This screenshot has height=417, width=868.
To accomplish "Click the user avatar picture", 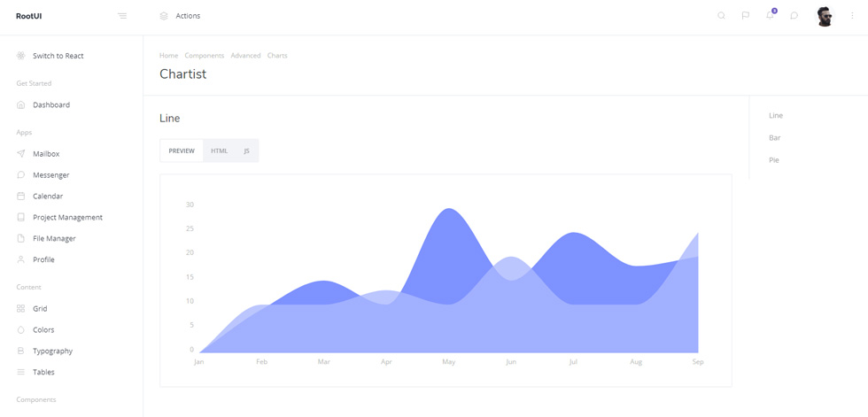I will click(825, 16).
